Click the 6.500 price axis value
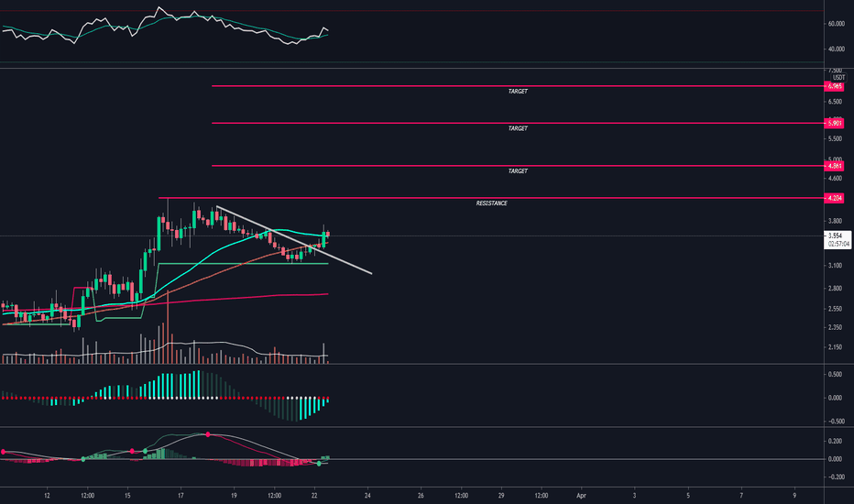 835,102
